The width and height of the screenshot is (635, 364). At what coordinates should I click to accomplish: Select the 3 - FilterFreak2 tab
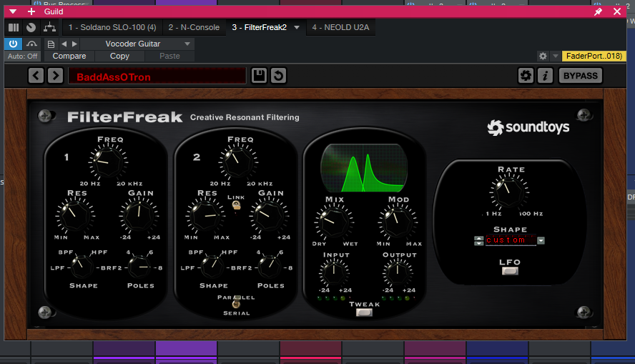tap(259, 28)
